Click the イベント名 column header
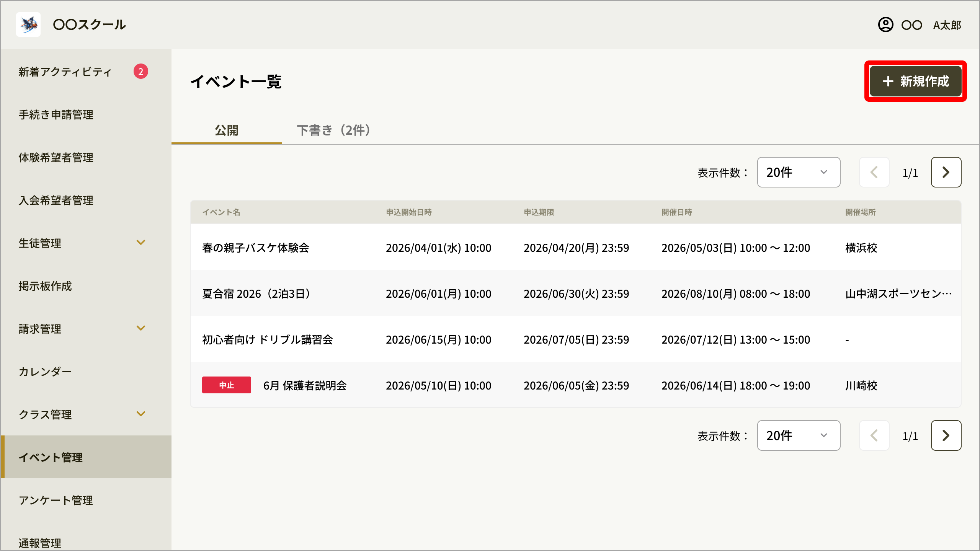 (x=221, y=212)
